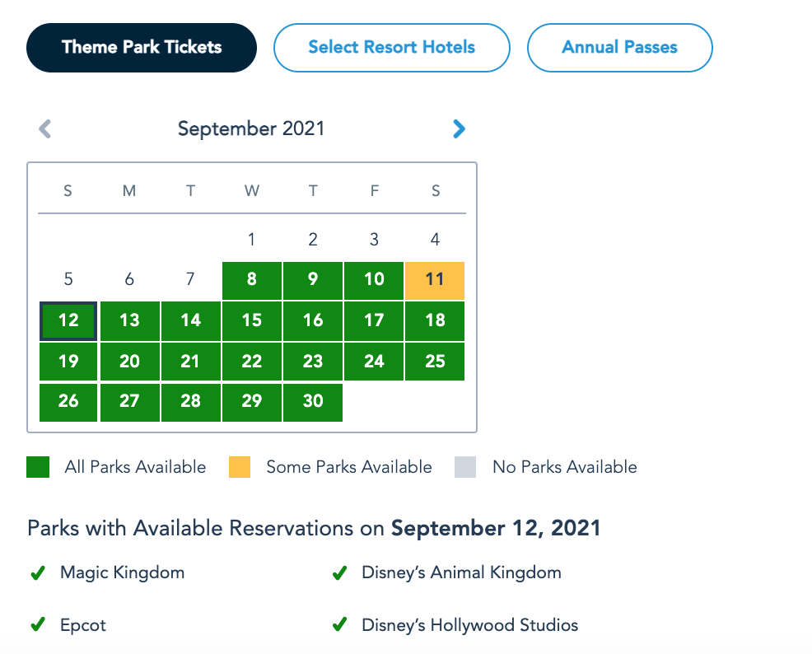812x654 pixels.
Task: Click the September 2021 month heading
Action: 251,128
